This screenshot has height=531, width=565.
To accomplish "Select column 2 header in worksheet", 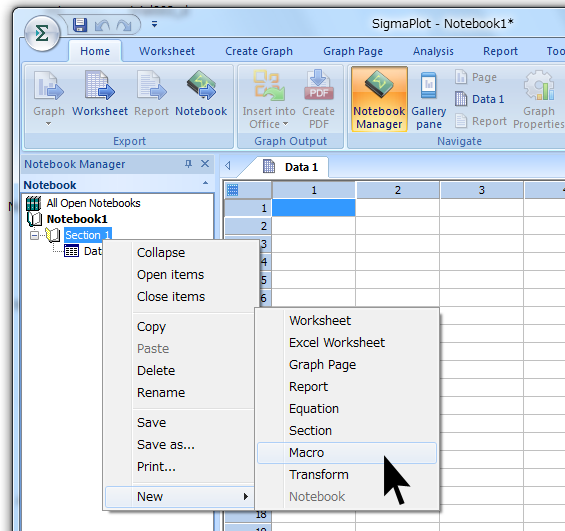I will (397, 190).
